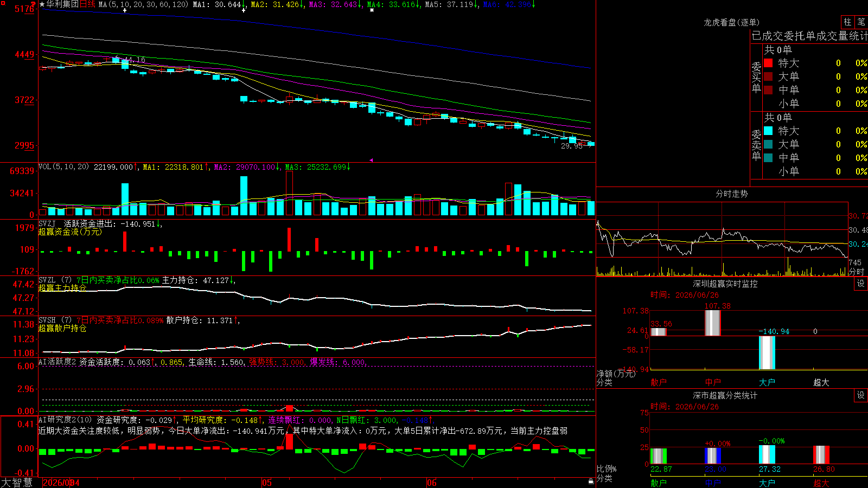Click the blue MA6: 42.396 readout
This screenshot has height=488, width=868.
tap(507, 4)
